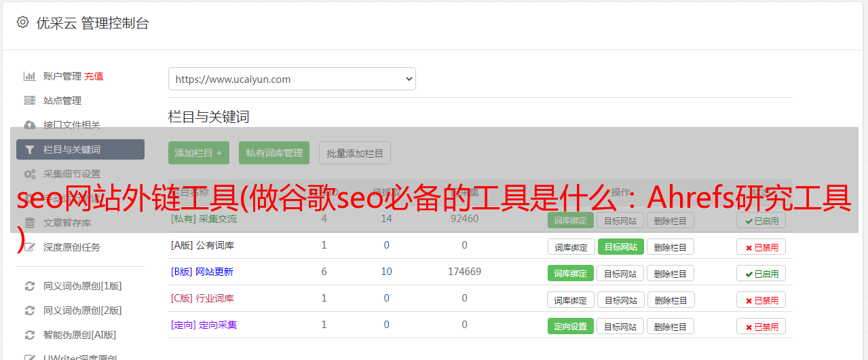Click the 92460 collected count cell
This screenshot has height=360, width=868.
[464, 219]
